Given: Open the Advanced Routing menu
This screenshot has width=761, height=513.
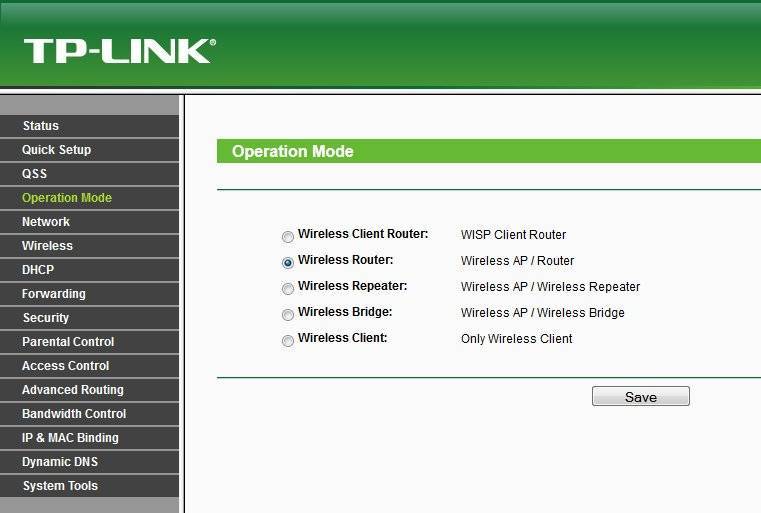Looking at the screenshot, I should point(89,390).
